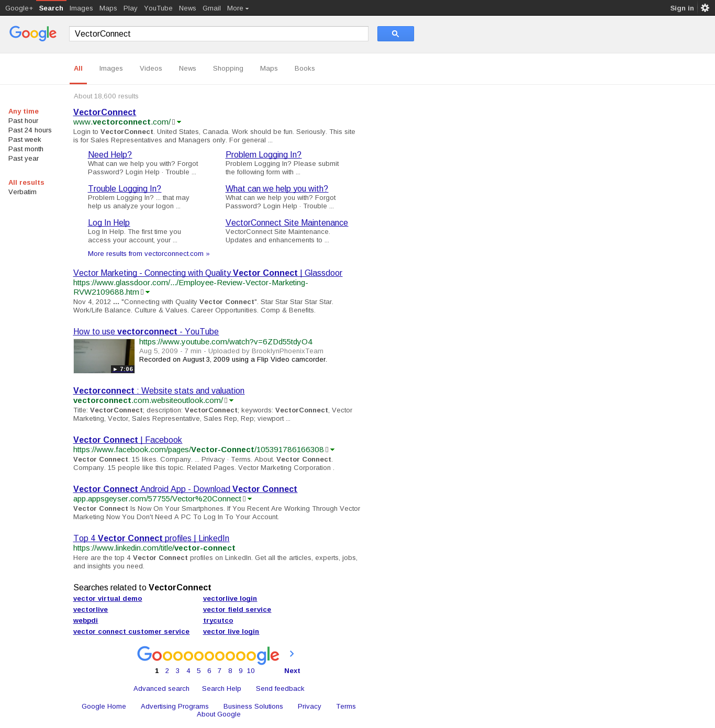This screenshot has width=715, height=728.
Task: Open the Need Help? sitelink
Action: click(x=110, y=154)
